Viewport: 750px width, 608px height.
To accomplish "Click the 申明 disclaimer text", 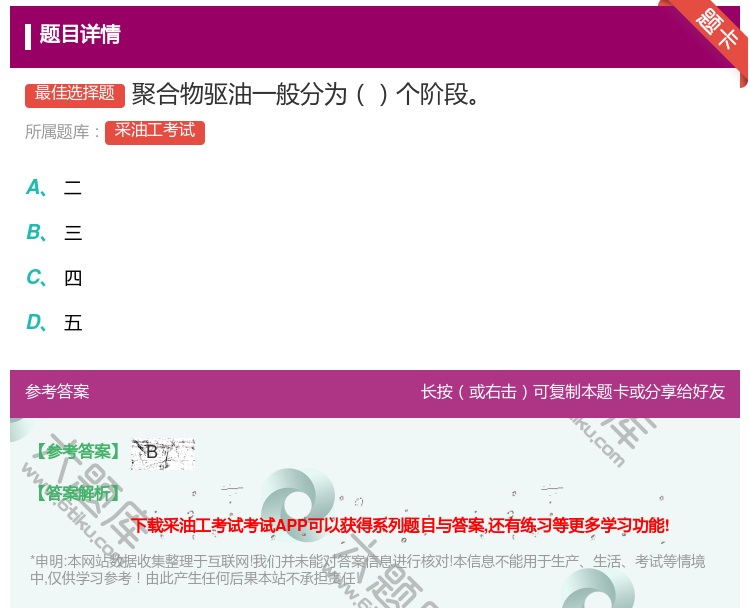I will [367, 570].
